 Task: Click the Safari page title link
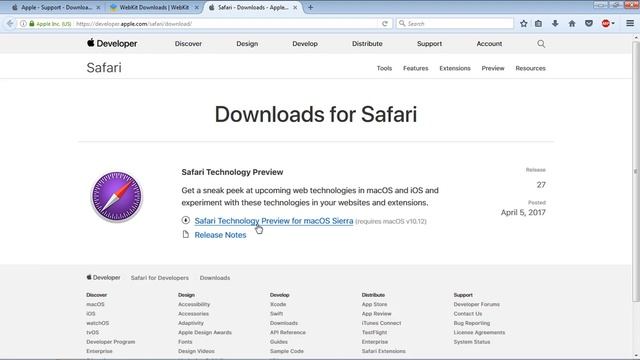click(104, 67)
